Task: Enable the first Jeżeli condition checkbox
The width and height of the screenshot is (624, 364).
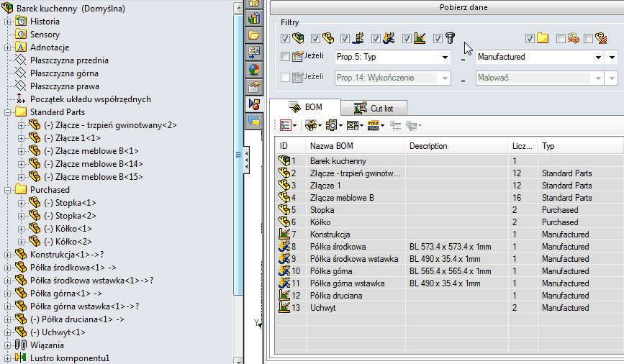Action: (285, 57)
